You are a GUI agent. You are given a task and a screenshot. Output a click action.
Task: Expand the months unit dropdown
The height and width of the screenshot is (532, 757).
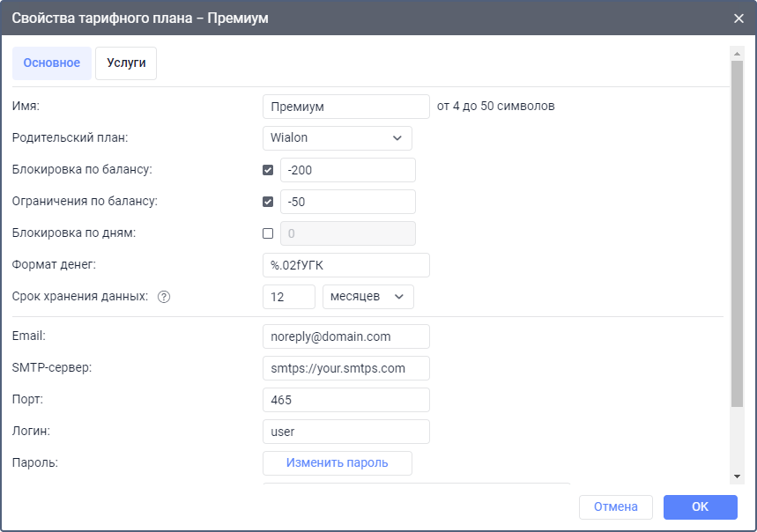(367, 297)
